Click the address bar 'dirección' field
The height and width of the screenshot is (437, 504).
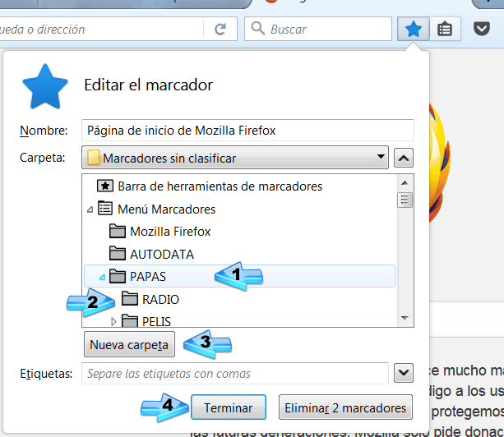click(101, 29)
